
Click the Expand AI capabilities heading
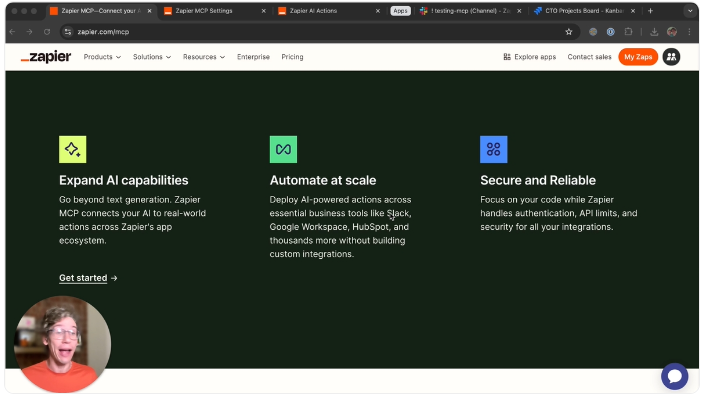click(123, 180)
